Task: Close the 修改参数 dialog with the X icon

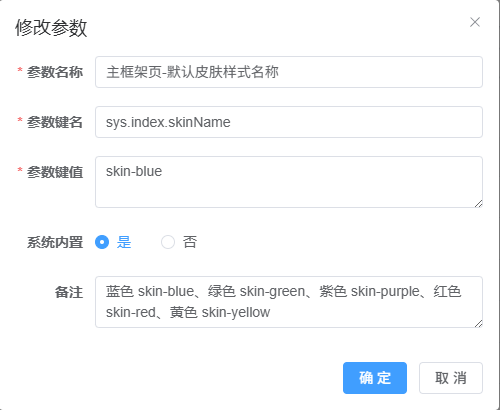Action: tap(475, 22)
